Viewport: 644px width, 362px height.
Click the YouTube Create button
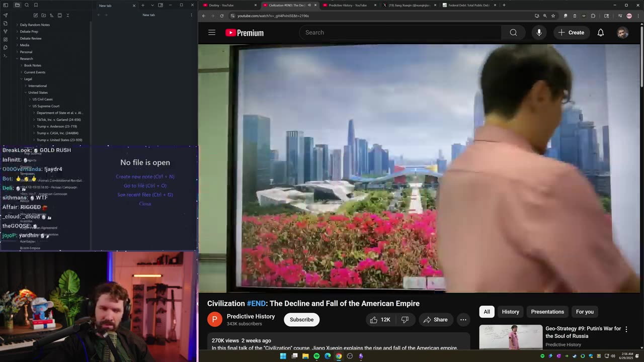[571, 33]
